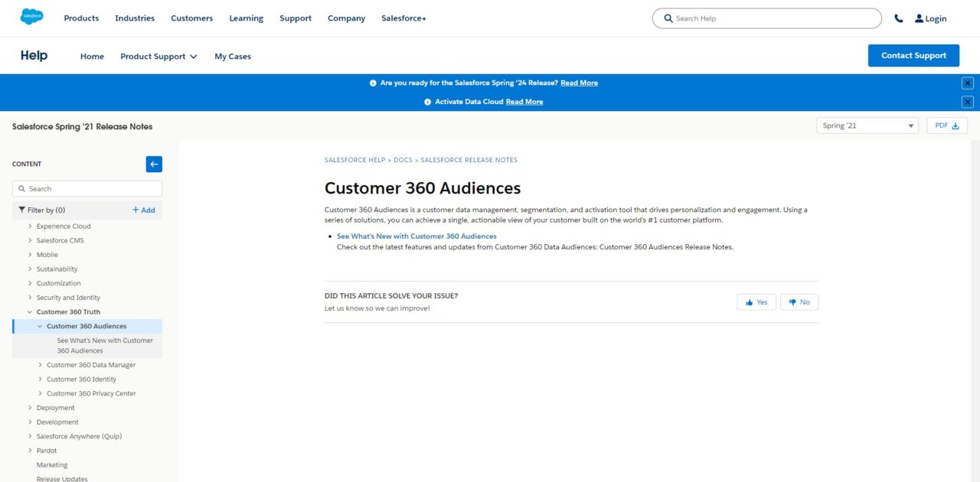Click the Login user icon
The width and height of the screenshot is (980, 482).
tap(920, 18)
